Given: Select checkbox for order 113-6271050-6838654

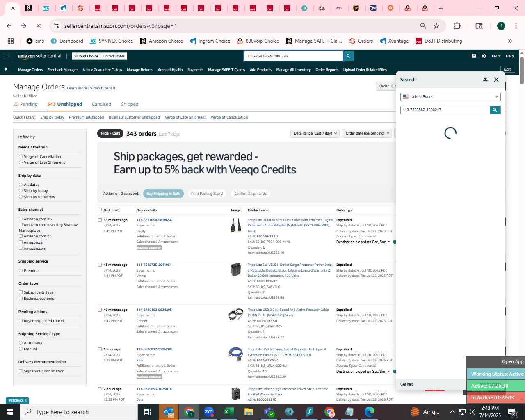Looking at the screenshot, I should [100, 220].
